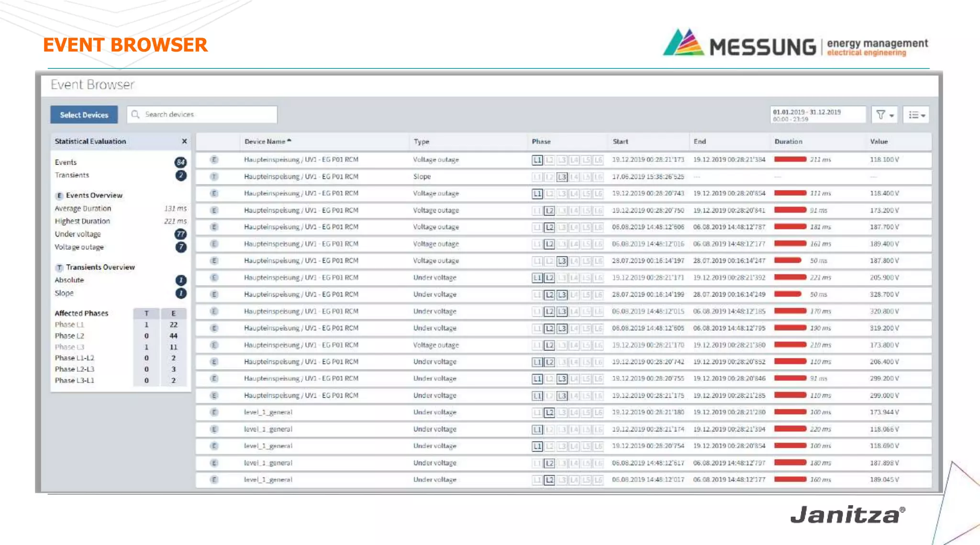Click the Voltage outage statistic entry
The image size is (980, 545).
79,247
